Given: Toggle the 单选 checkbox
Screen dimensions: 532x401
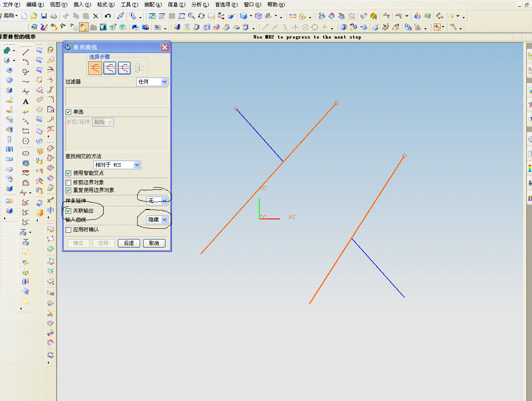Looking at the screenshot, I should click(68, 112).
